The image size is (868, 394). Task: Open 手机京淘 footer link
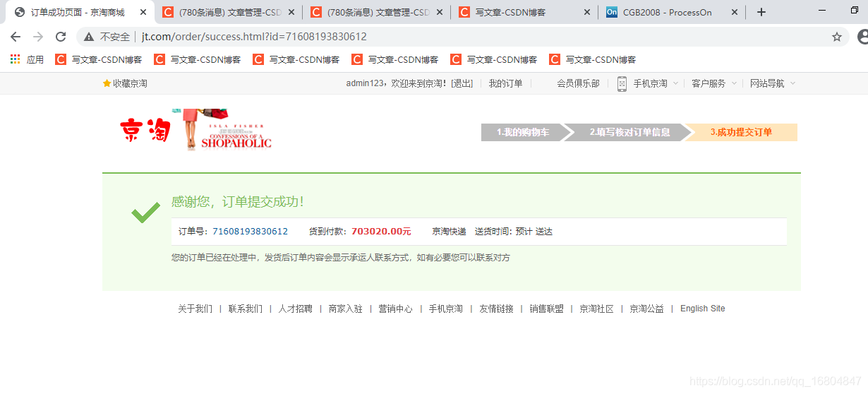(x=446, y=309)
